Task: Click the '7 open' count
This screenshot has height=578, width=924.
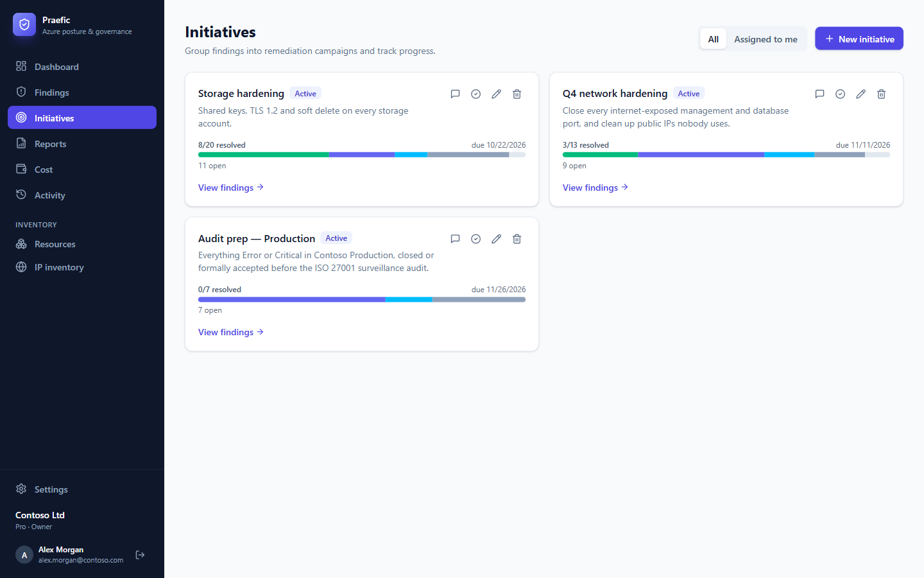Action: point(210,310)
